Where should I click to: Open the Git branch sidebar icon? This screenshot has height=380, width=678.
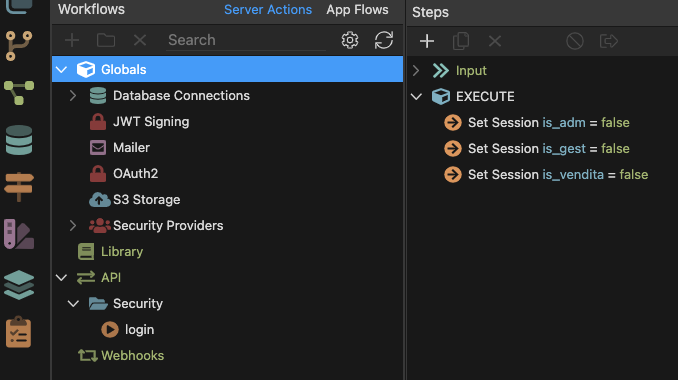point(19,45)
